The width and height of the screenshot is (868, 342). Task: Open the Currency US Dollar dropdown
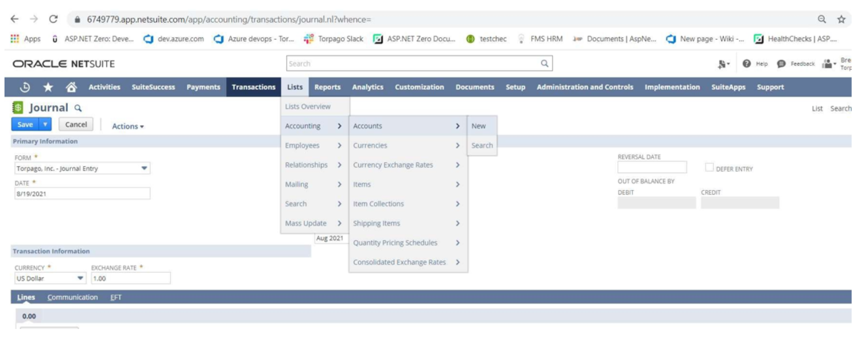pyautogui.click(x=50, y=278)
